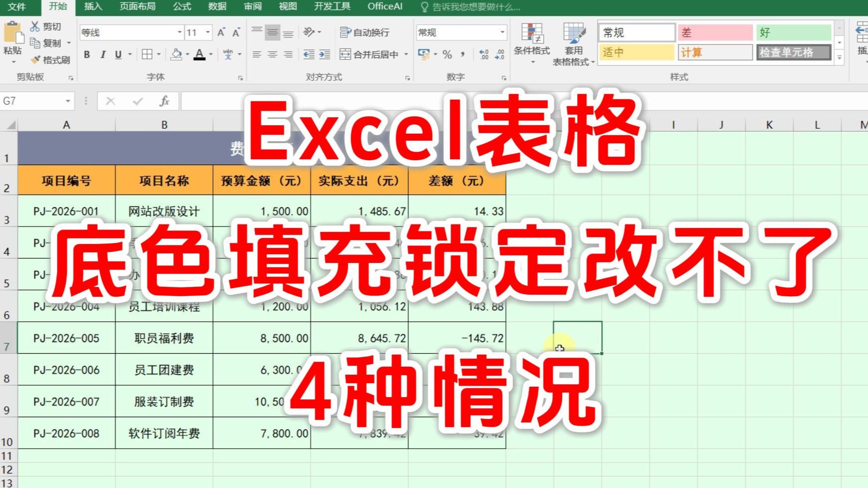The height and width of the screenshot is (488, 868).
Task: Click the Font Color A icon
Action: tap(200, 54)
